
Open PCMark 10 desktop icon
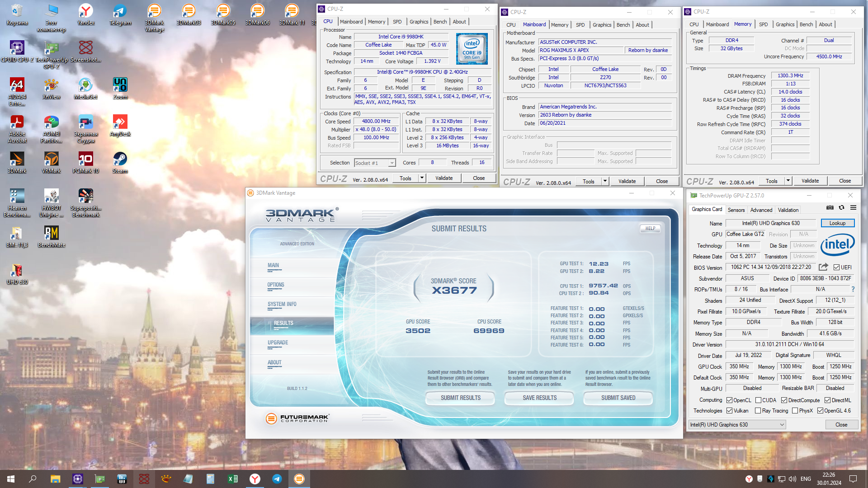click(86, 162)
